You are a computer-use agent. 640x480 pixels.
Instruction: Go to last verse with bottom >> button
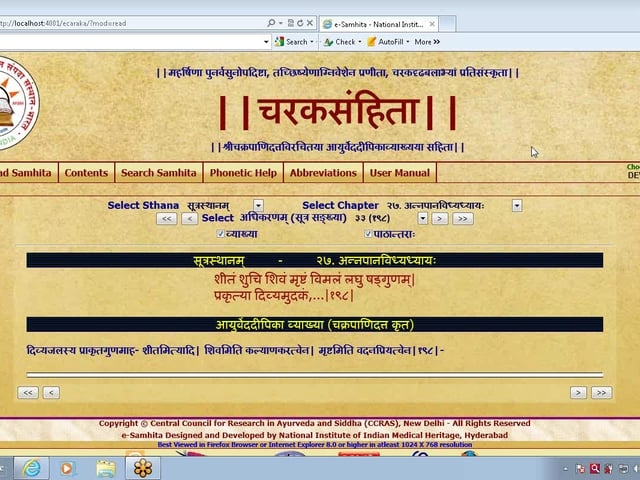point(600,393)
